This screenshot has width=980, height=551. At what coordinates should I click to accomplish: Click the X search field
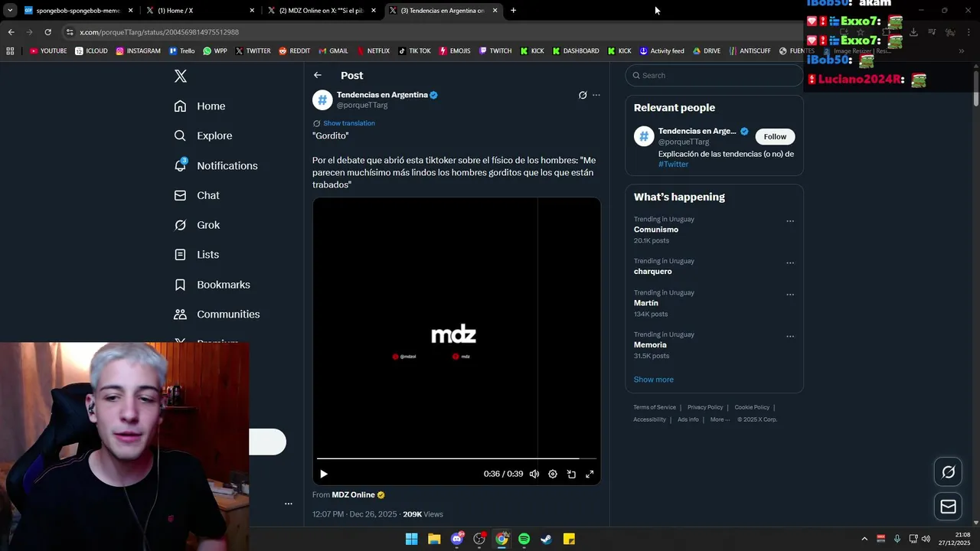(x=714, y=75)
